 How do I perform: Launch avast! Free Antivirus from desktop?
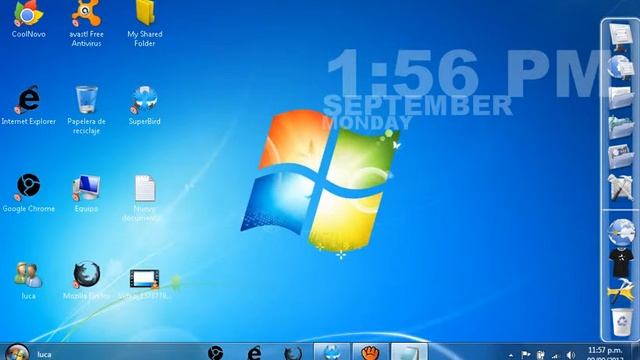86,22
